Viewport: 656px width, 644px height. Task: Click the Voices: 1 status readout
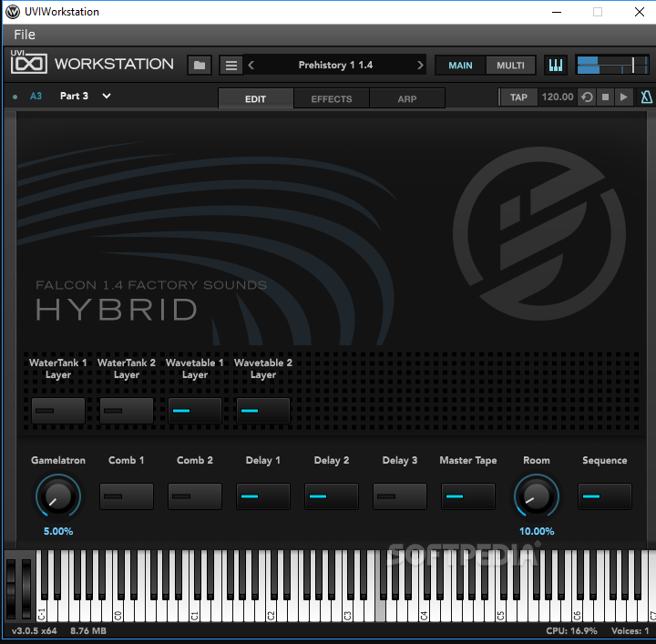coord(630,630)
